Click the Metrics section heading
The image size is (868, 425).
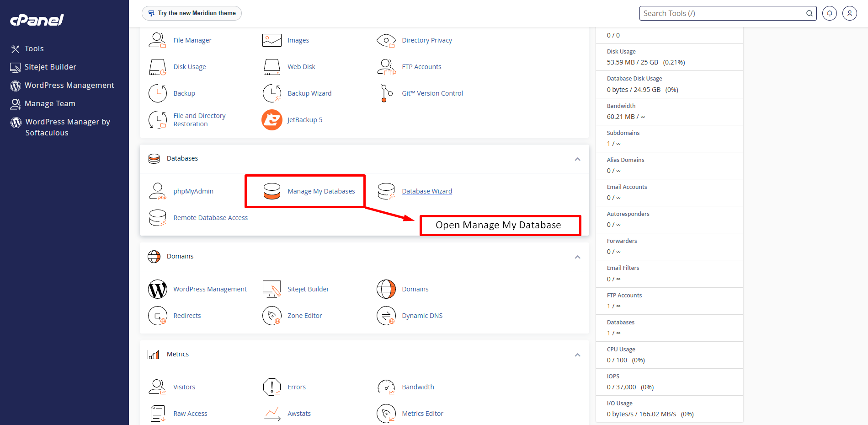click(178, 354)
